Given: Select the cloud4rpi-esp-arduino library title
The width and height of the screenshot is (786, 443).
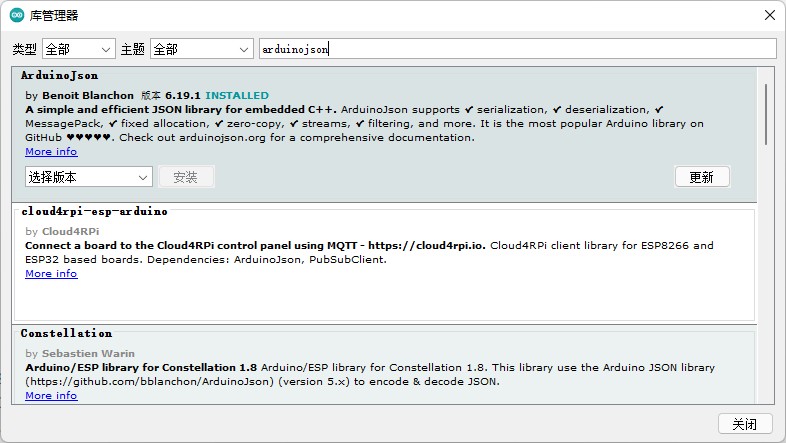Looking at the screenshot, I should (94, 211).
